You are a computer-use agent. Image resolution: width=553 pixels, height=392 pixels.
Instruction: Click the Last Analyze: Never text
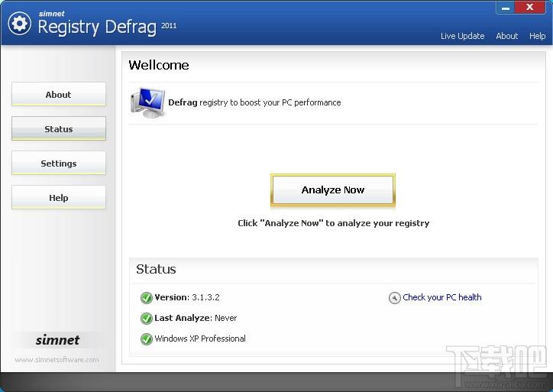(196, 318)
